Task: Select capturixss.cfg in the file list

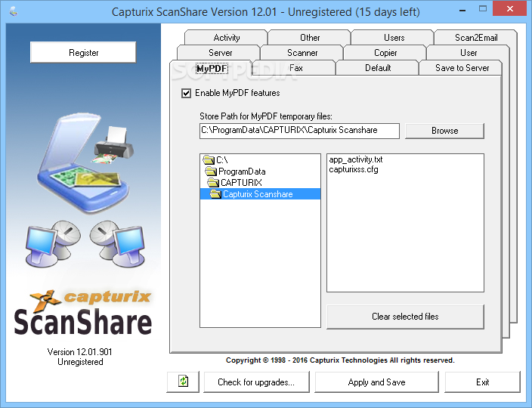Action: click(x=354, y=169)
